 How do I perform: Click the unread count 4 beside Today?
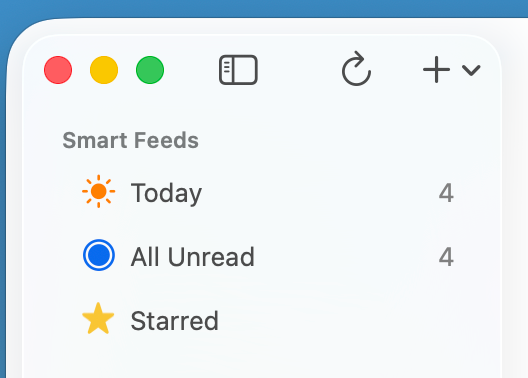(446, 193)
